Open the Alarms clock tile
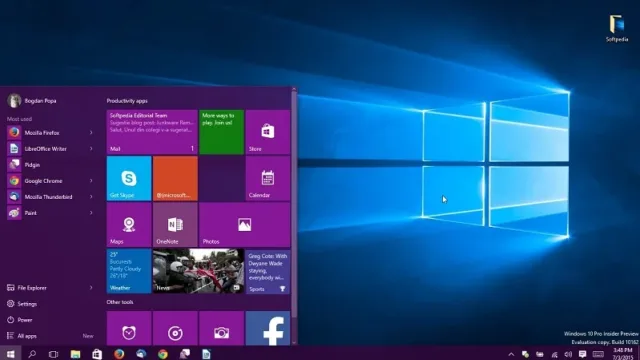 click(129, 329)
